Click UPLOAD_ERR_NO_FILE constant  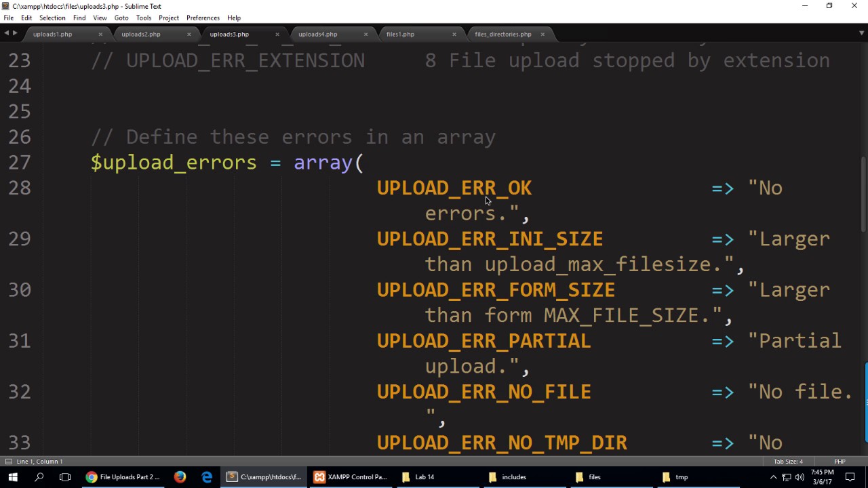(484, 392)
